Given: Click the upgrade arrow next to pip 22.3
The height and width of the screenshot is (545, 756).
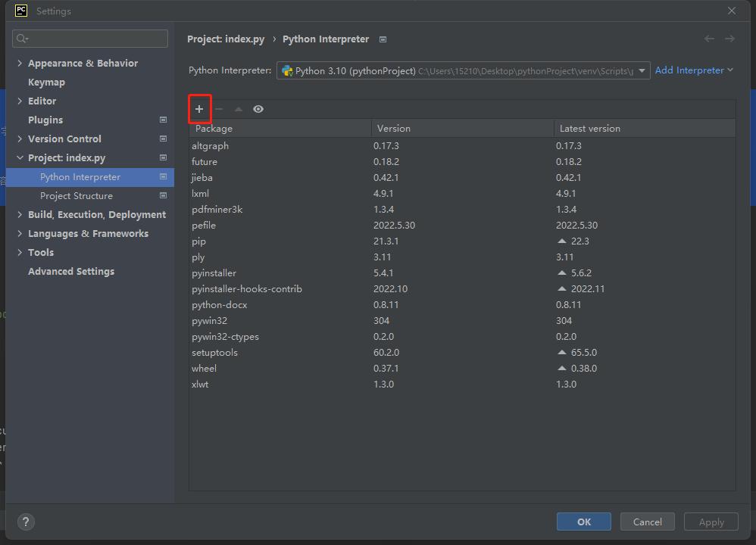Looking at the screenshot, I should (561, 241).
